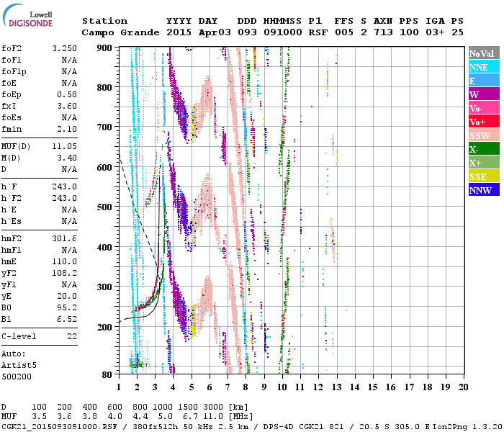This screenshot has height=432, width=504.
Task: Click the CGK21_2015093091000.RSF filename
Action: pyautogui.click(x=60, y=426)
